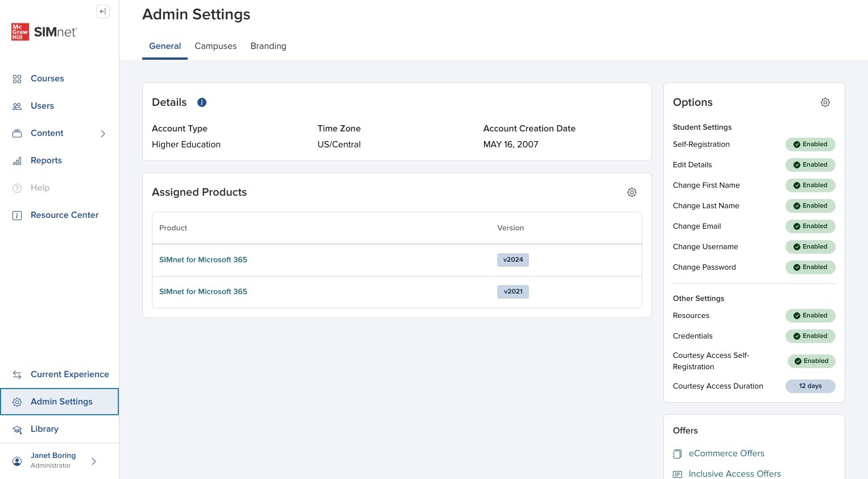The height and width of the screenshot is (479, 868).
Task: Click the Help question mark icon
Action: tap(17, 188)
